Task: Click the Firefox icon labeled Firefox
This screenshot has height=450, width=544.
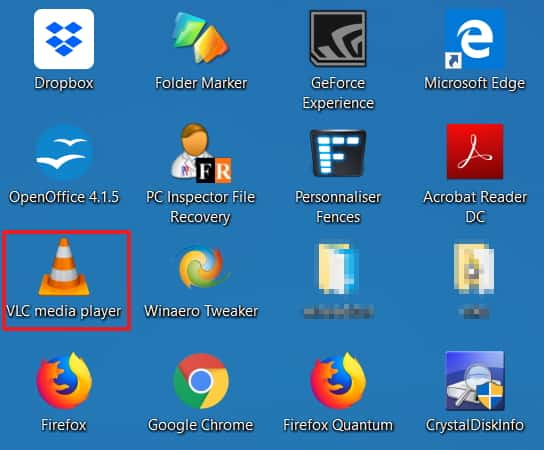Action: (64, 380)
